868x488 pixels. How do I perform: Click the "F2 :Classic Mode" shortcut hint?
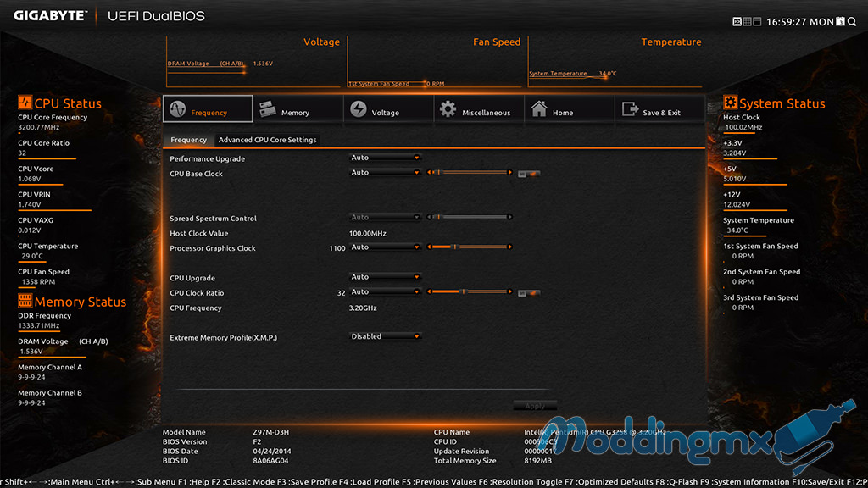[243, 482]
